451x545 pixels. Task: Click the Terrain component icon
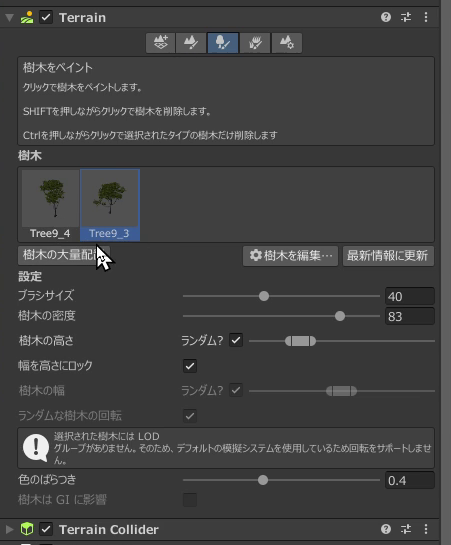click(x=27, y=17)
